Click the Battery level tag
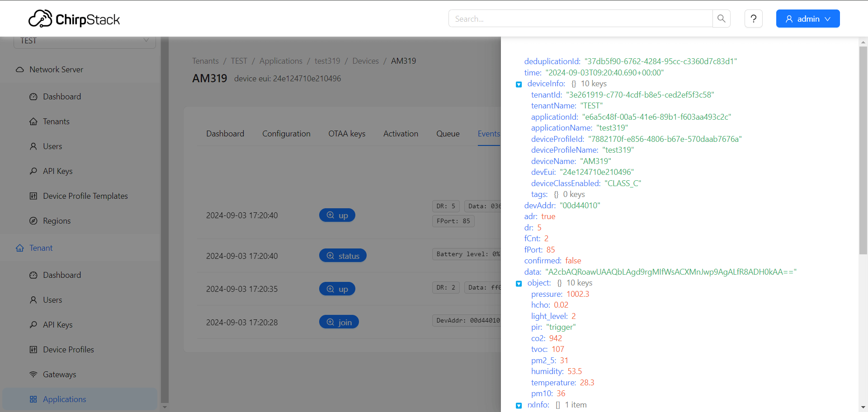868x412 pixels. 467,254
